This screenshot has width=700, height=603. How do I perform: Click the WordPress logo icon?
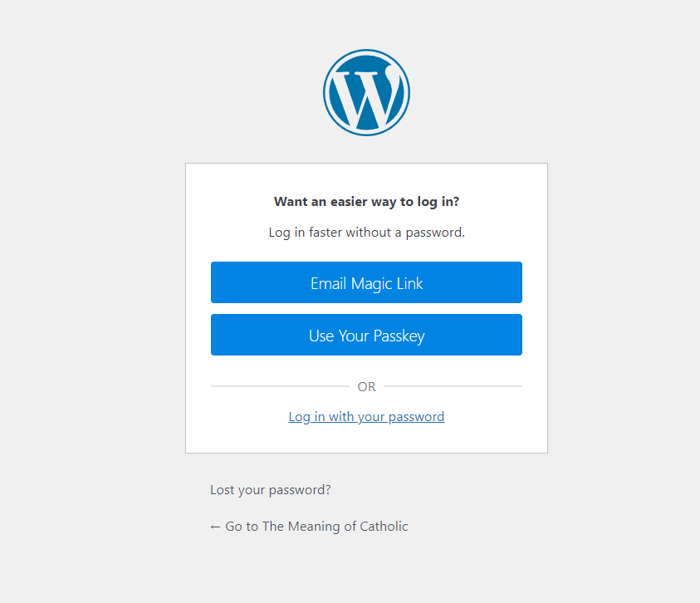pos(366,92)
